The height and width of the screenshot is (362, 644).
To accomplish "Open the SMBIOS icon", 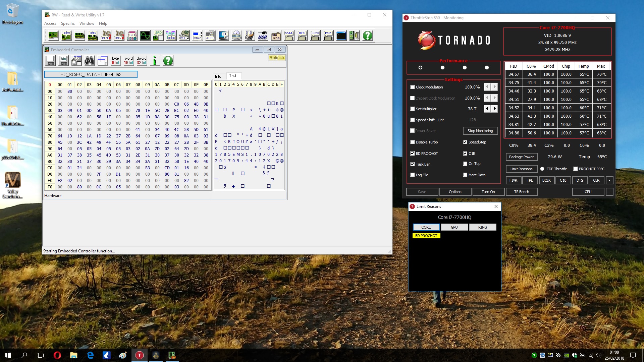I will 276,35.
